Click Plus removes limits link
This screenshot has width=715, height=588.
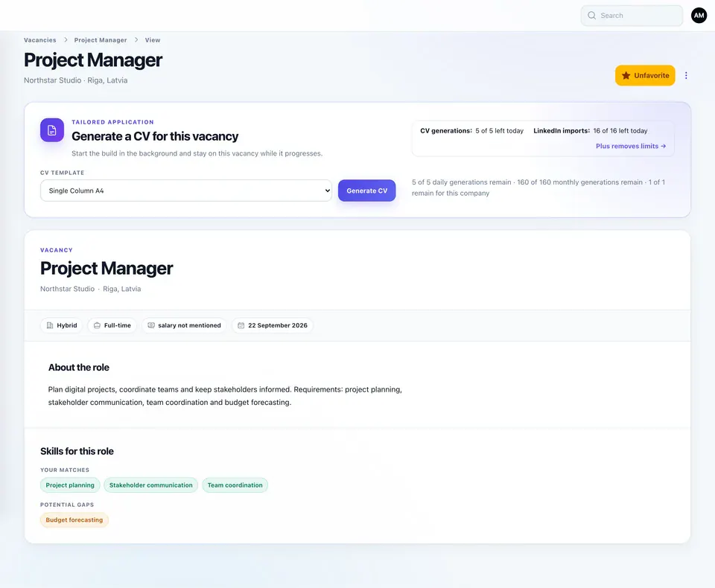[x=631, y=147]
